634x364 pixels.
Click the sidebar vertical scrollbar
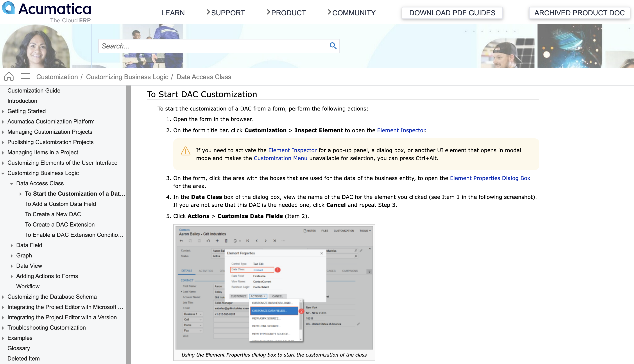tap(128, 225)
